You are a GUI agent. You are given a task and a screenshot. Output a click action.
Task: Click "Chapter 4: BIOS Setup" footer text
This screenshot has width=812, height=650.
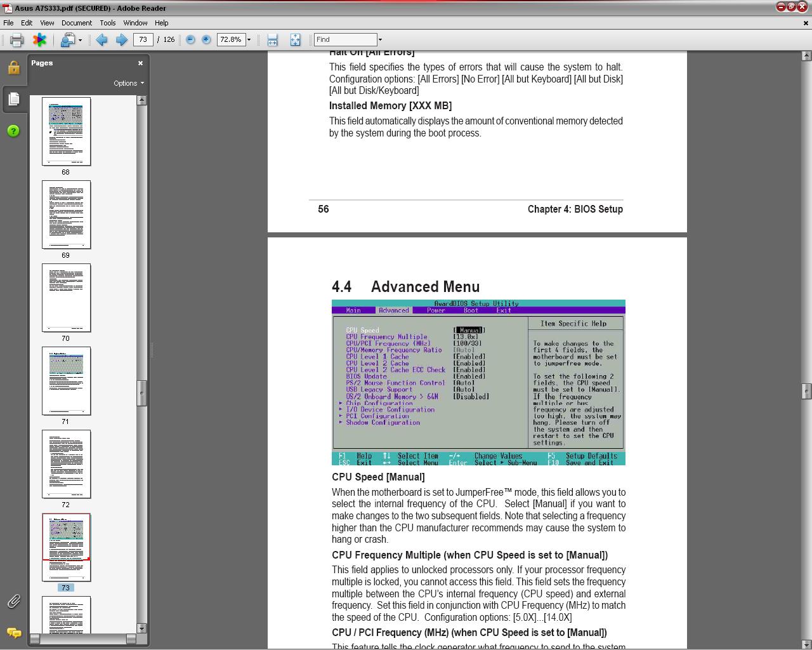coord(575,209)
